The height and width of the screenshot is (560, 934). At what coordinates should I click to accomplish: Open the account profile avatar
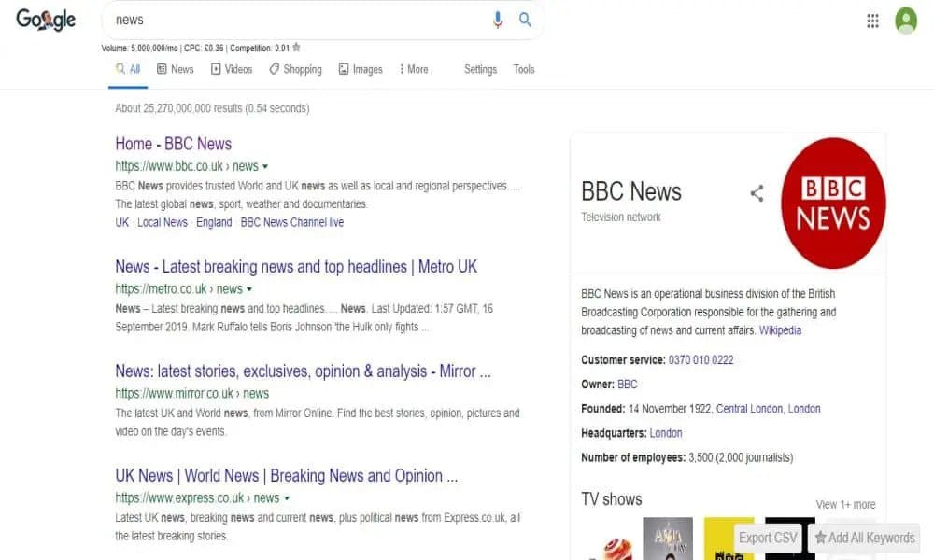tap(906, 21)
